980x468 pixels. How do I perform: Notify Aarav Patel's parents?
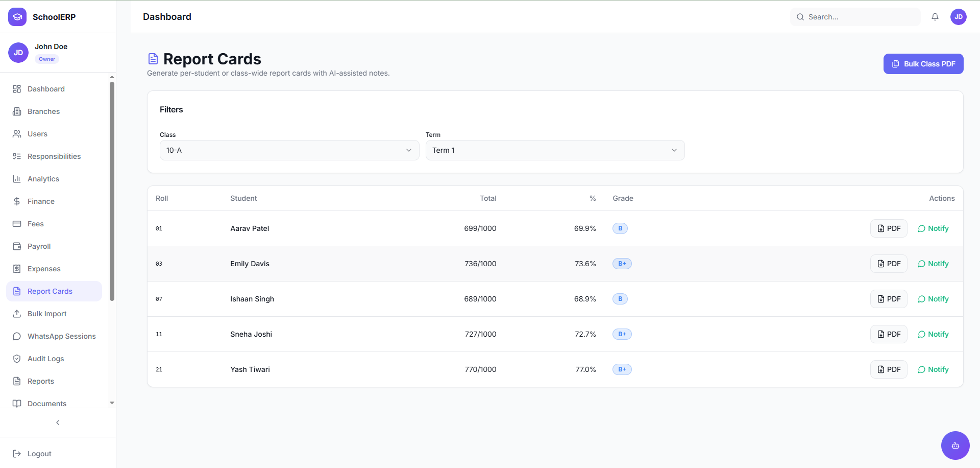tap(933, 228)
